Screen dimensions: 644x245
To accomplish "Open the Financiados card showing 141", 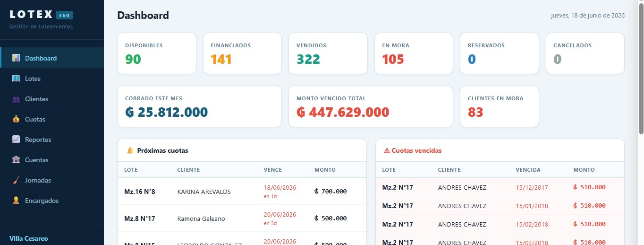I will [242, 53].
